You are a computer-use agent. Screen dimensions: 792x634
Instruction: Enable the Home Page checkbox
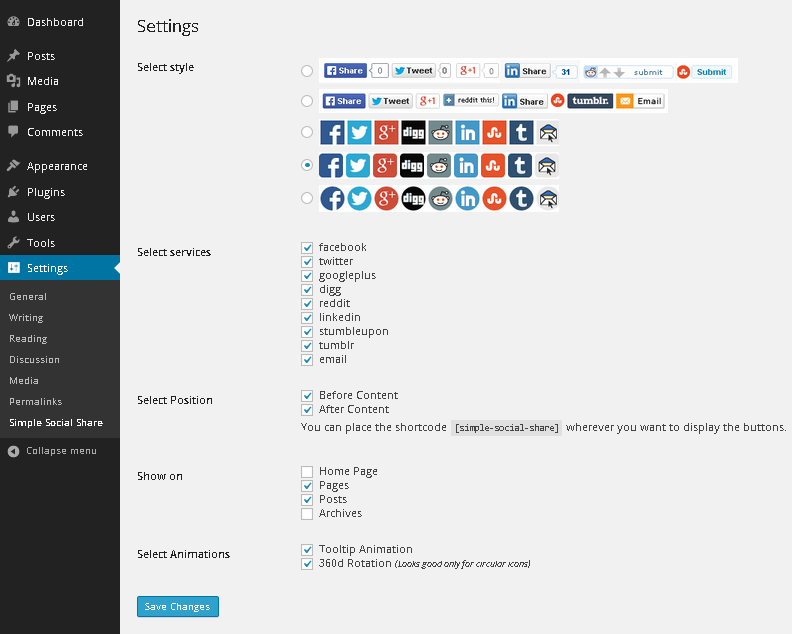[307, 471]
